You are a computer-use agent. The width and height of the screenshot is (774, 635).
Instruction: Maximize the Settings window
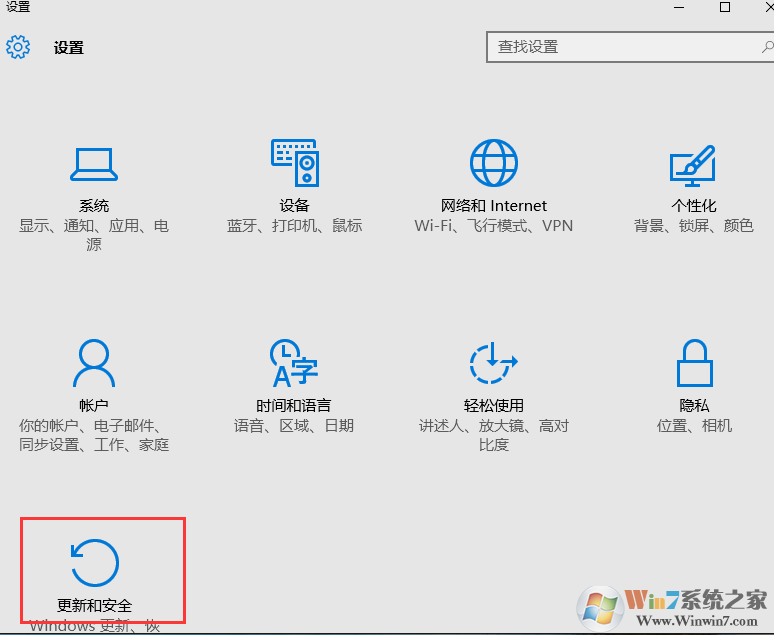(x=725, y=8)
